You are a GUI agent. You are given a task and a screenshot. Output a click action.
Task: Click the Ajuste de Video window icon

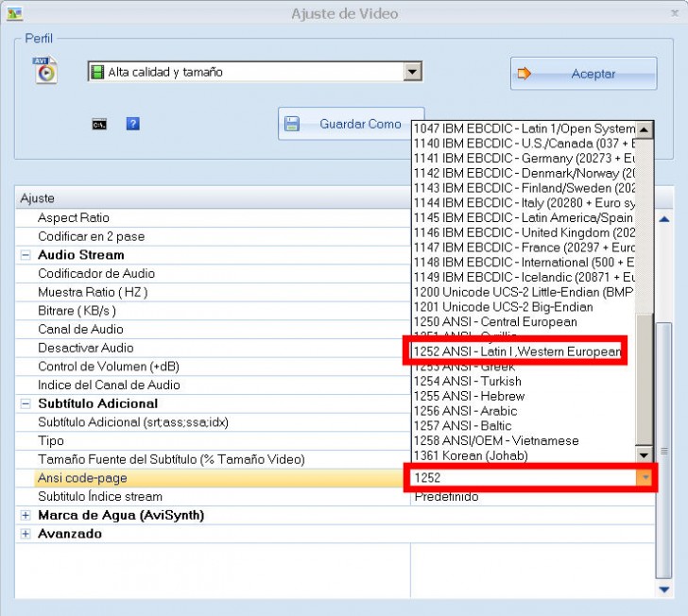(14, 13)
